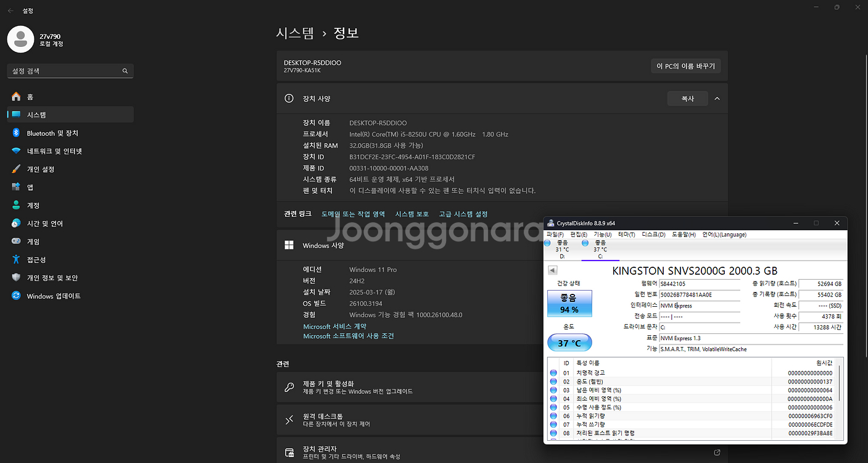868x463 pixels.
Task: Open 시간 및 언어 via the clock icon
Action: coord(15,223)
